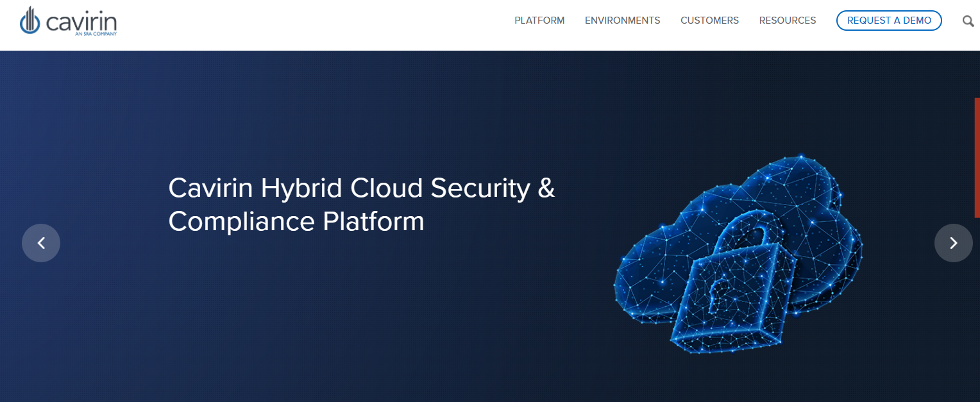
Task: Open the search magnifier icon
Action: (968, 21)
